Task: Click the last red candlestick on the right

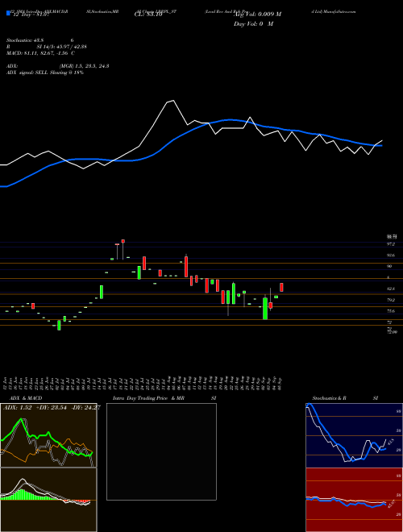Action: point(281,287)
